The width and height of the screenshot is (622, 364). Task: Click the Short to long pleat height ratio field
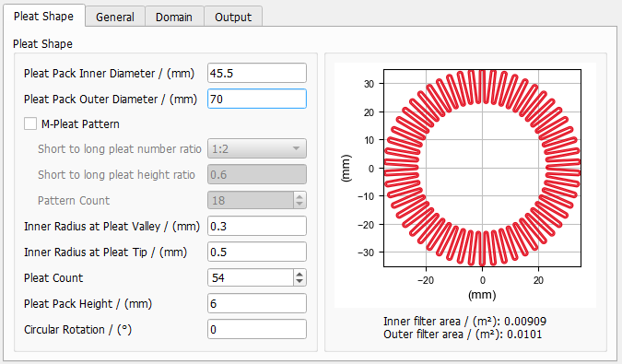click(x=257, y=174)
